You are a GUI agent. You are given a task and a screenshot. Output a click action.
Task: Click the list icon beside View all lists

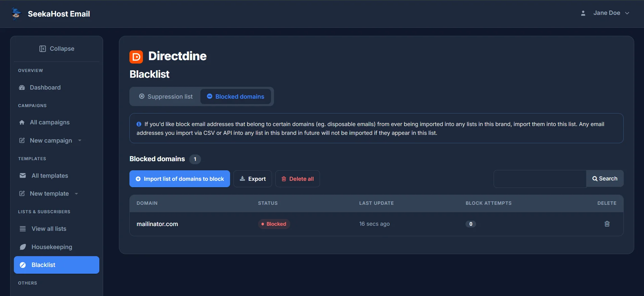click(23, 229)
